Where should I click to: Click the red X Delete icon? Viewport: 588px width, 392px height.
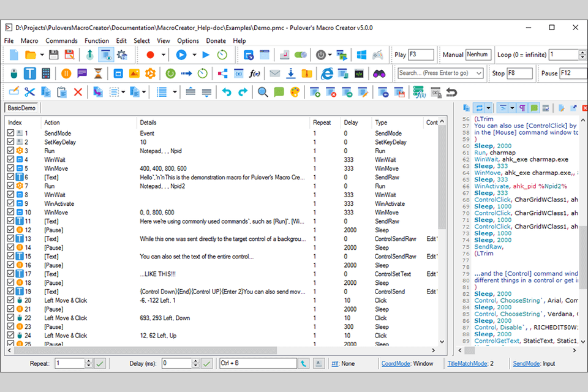coord(78,92)
